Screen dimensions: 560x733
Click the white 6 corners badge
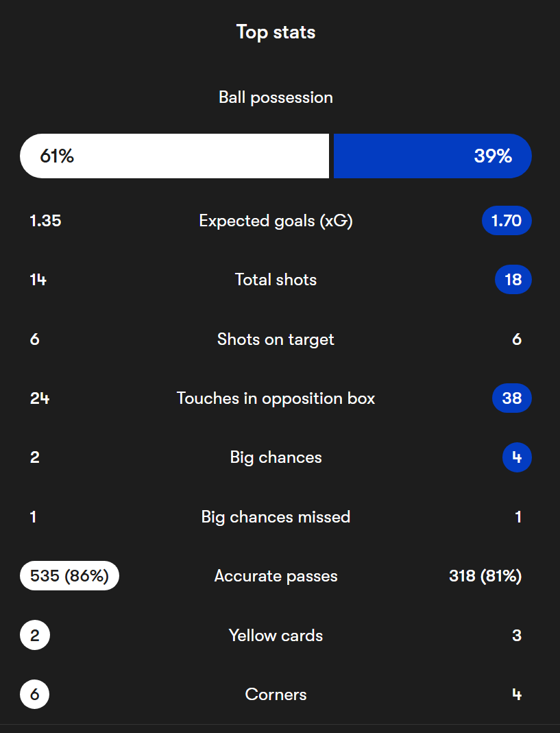pyautogui.click(x=34, y=694)
